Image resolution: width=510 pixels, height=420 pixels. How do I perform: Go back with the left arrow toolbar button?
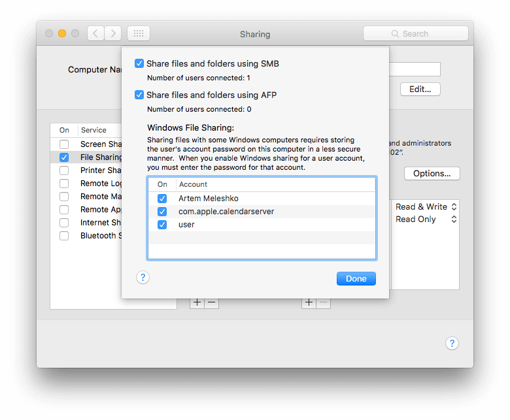click(x=95, y=33)
